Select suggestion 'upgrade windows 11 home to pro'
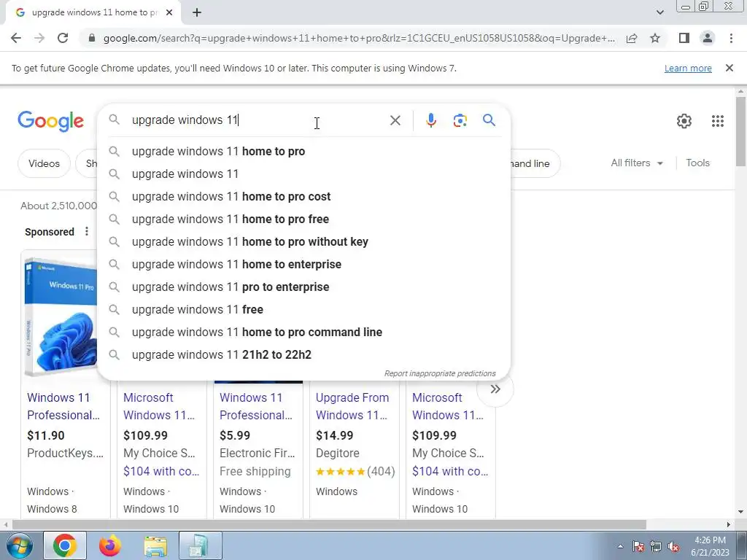Image resolution: width=747 pixels, height=560 pixels. click(304, 152)
